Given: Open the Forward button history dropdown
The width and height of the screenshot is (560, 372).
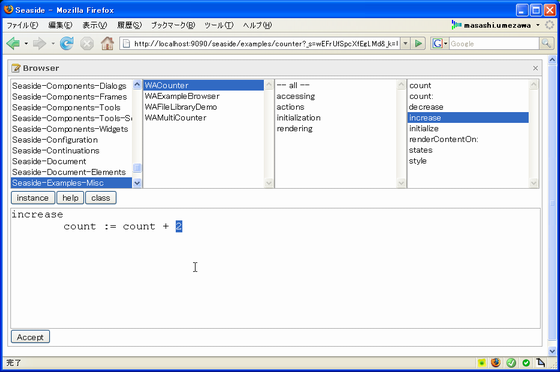Looking at the screenshot, I should (53, 44).
